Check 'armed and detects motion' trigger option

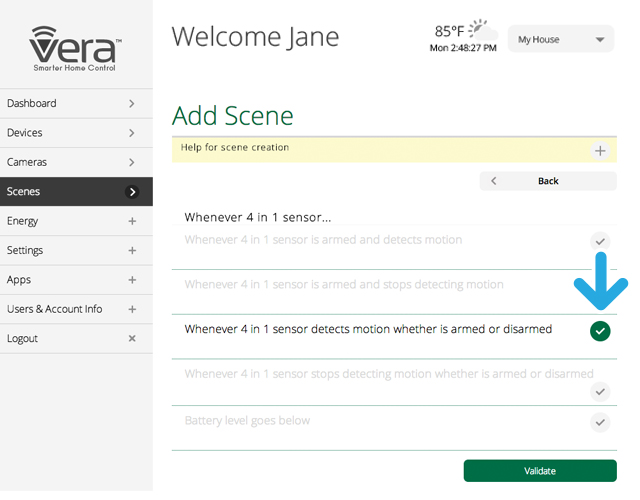click(599, 241)
